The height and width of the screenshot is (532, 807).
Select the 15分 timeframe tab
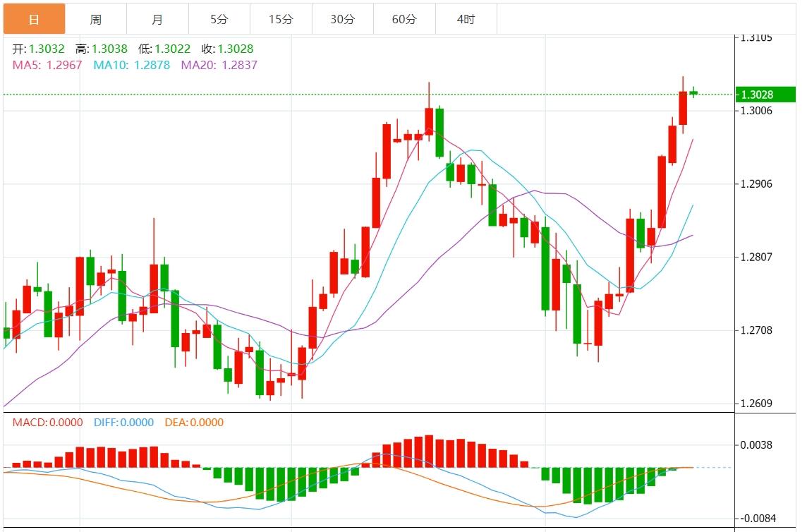281,19
